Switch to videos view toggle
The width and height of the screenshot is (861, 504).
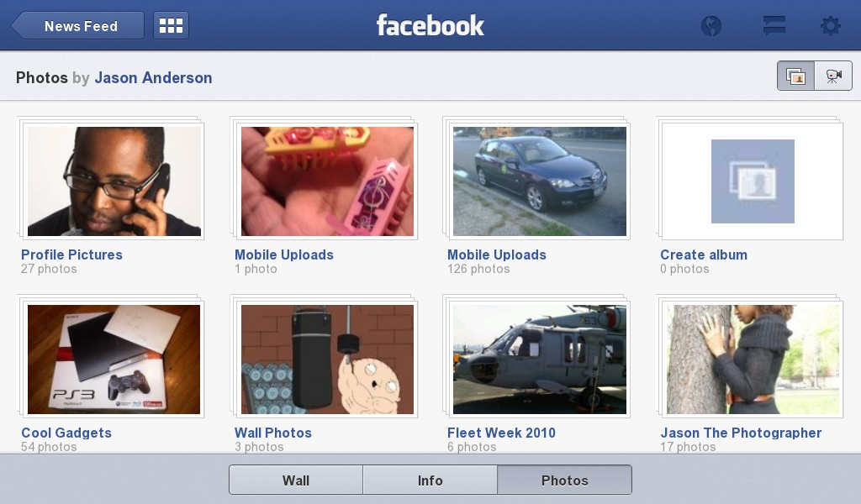pyautogui.click(x=833, y=76)
